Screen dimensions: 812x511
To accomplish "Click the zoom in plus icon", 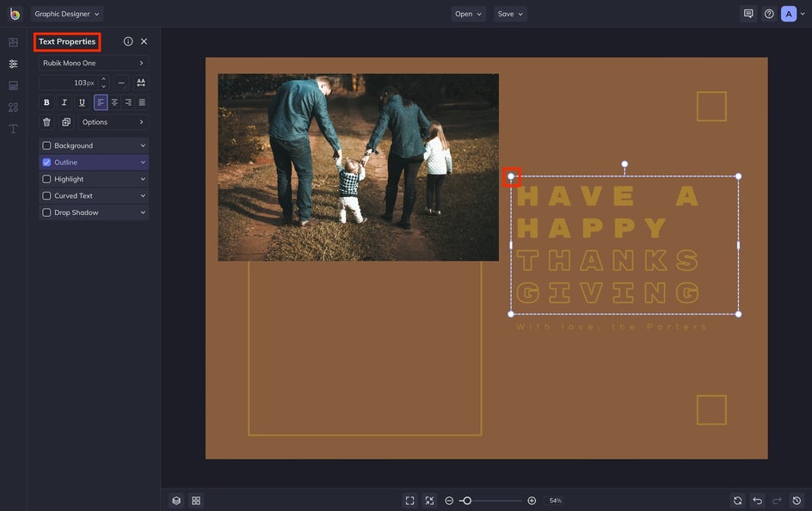I will [x=532, y=501].
